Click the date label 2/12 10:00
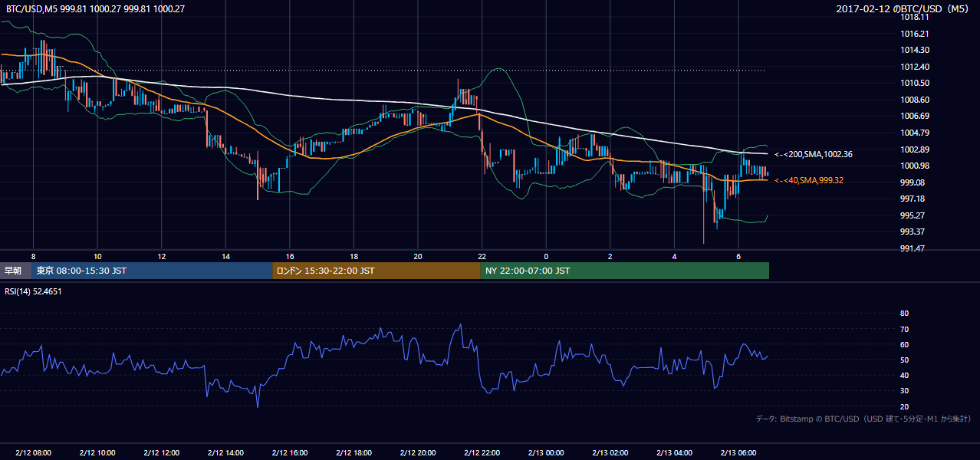 tap(97, 452)
